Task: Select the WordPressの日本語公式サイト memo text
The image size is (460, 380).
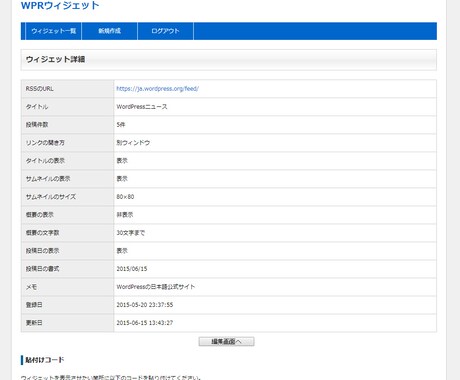Action: click(155, 287)
